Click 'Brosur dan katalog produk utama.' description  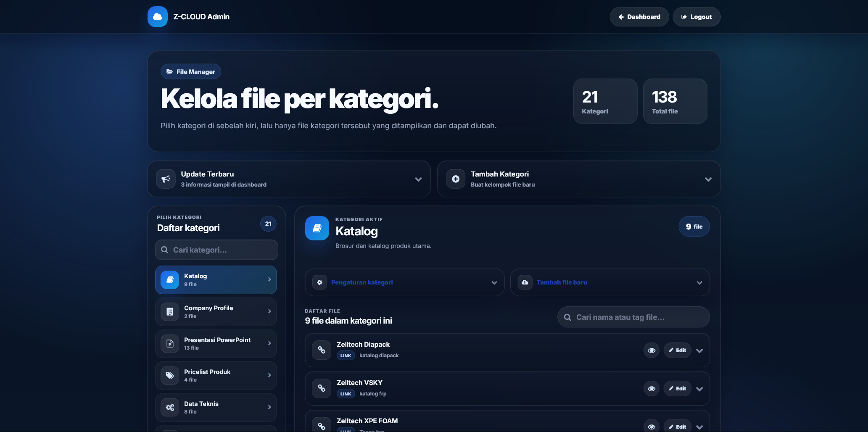pyautogui.click(x=383, y=246)
